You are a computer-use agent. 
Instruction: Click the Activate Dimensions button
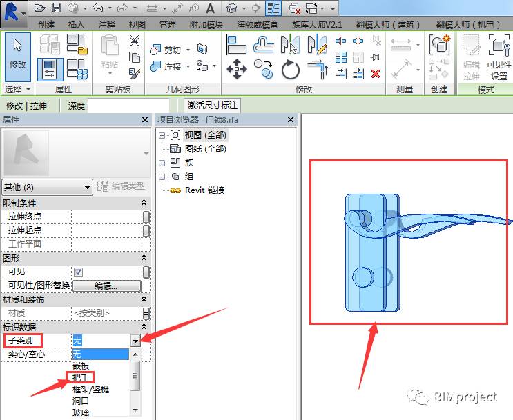(x=213, y=106)
